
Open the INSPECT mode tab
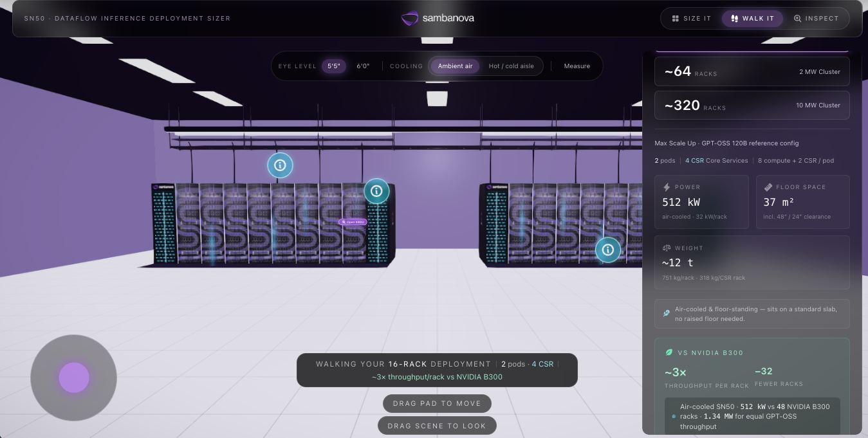(817, 19)
